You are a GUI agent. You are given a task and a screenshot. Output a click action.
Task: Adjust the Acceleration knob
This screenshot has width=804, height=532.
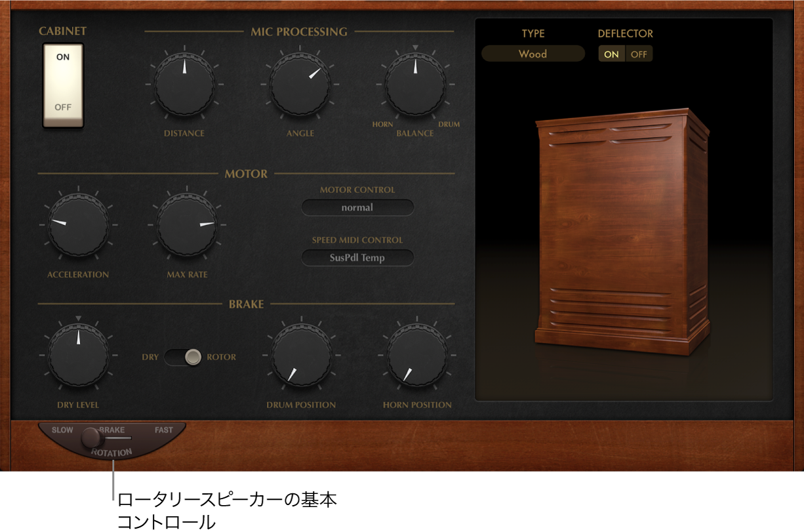pos(79,225)
